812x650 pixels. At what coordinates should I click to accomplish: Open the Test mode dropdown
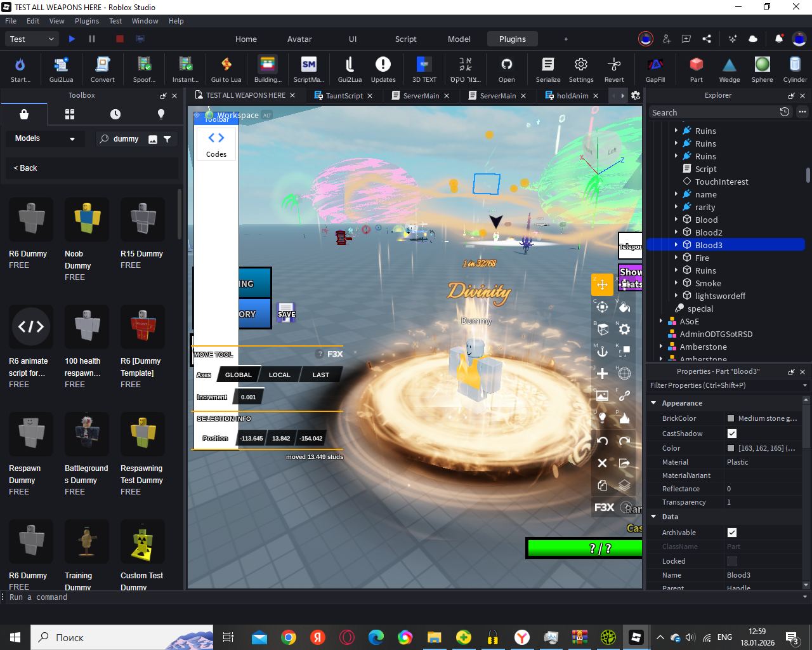tap(32, 39)
